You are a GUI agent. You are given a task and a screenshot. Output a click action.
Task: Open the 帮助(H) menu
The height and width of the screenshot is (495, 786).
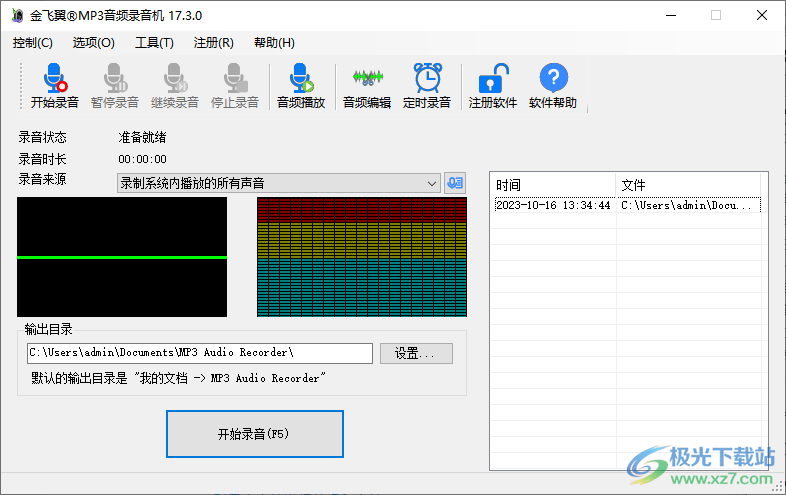click(274, 43)
